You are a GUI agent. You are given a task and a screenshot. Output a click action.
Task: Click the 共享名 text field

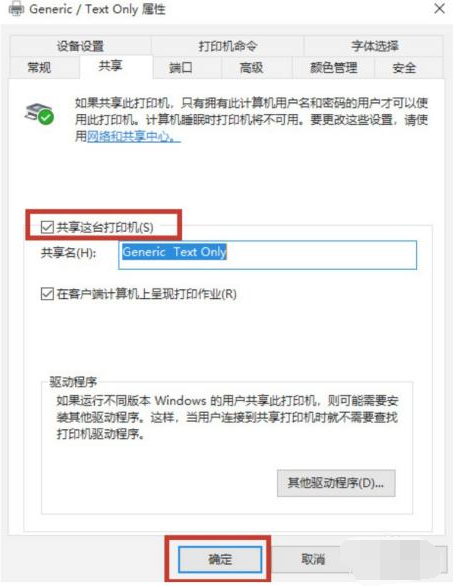click(x=267, y=255)
